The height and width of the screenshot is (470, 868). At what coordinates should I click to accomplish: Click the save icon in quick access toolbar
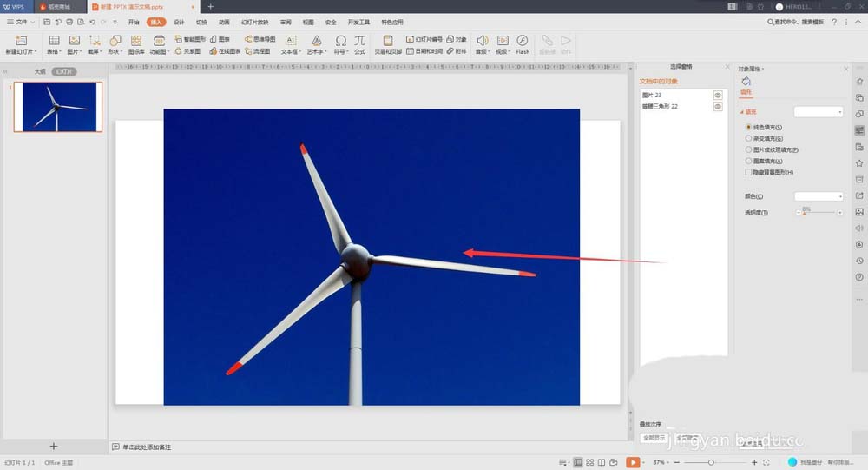[x=47, y=23]
